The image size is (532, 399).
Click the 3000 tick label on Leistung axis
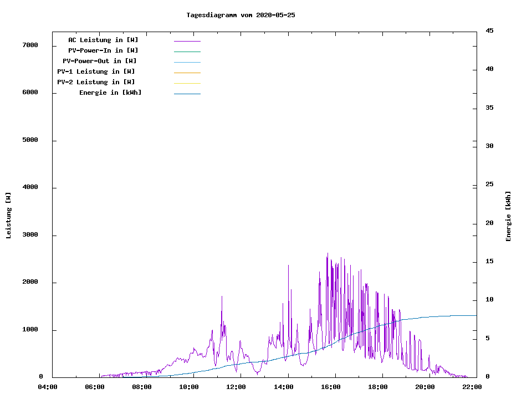point(30,235)
